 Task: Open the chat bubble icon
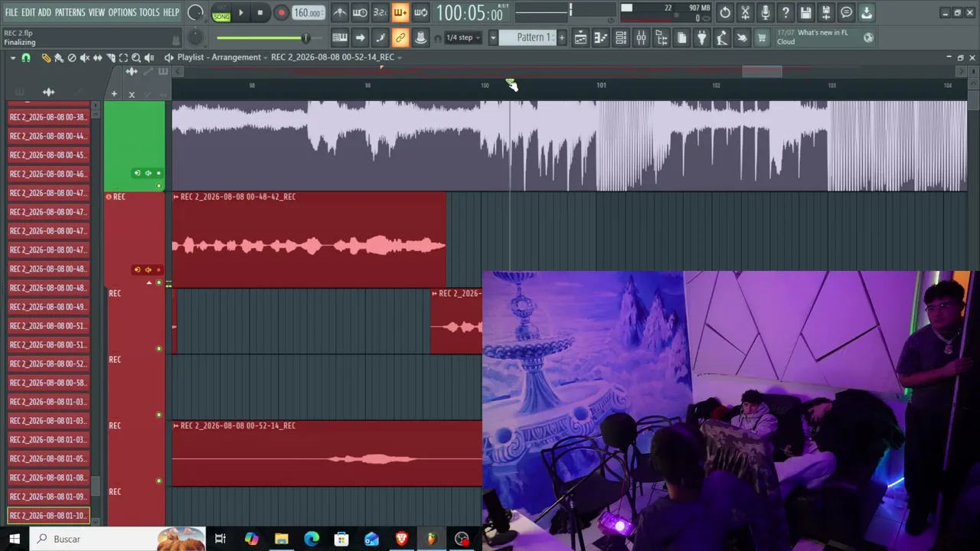tap(846, 12)
